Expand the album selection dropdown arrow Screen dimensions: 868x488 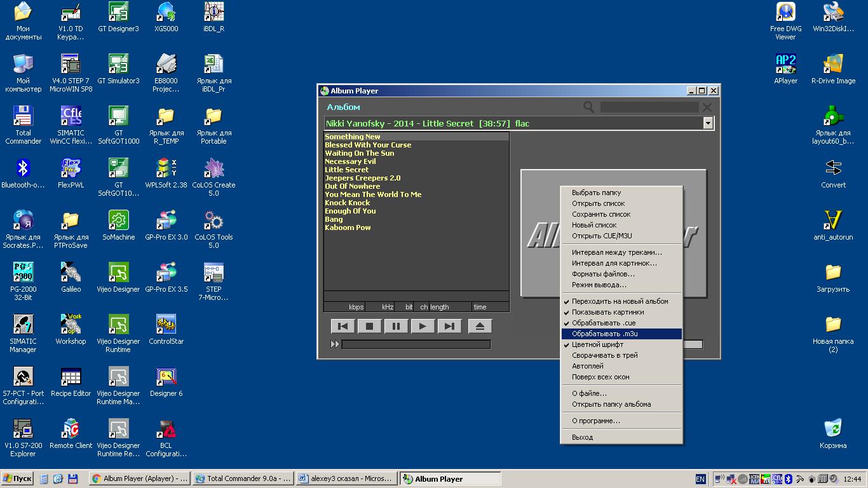[708, 123]
